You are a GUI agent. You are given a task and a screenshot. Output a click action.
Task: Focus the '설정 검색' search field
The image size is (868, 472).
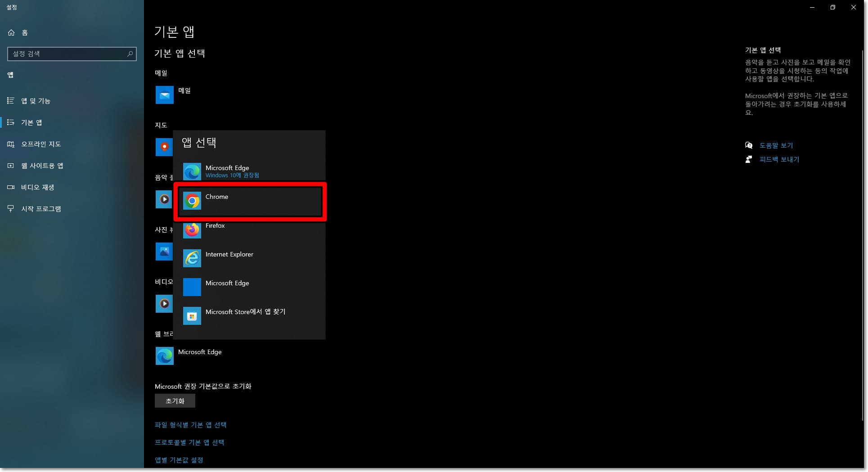pyautogui.click(x=72, y=54)
